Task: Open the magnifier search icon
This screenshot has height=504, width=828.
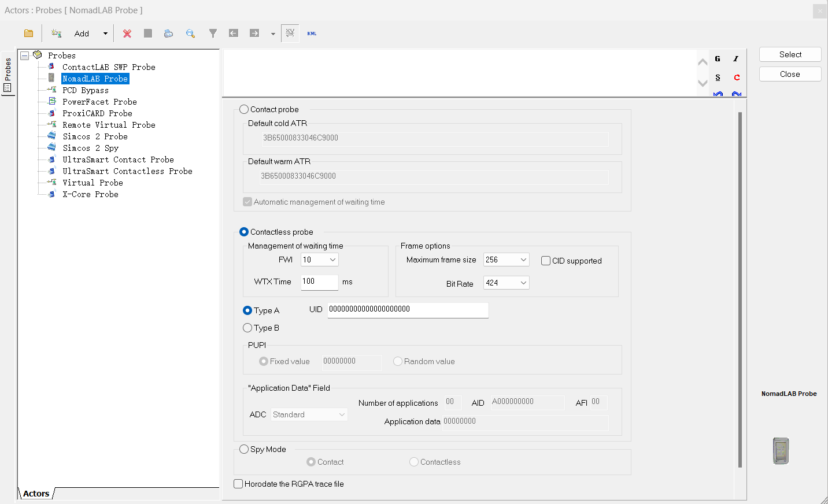Action: [190, 34]
